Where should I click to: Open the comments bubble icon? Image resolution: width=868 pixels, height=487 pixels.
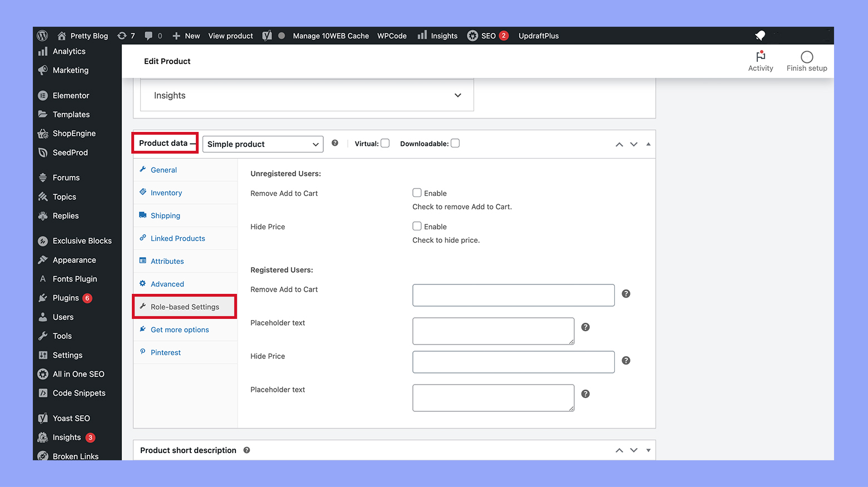(149, 36)
